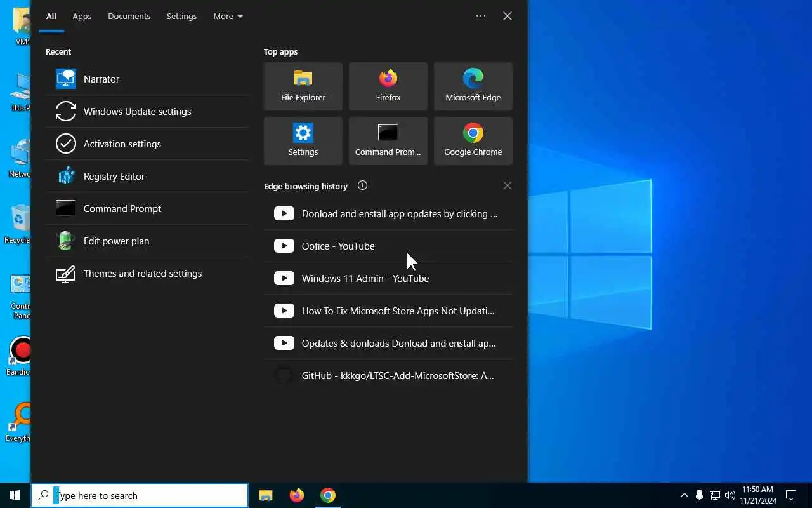
Task: Expand the More dropdown
Action: (x=228, y=16)
